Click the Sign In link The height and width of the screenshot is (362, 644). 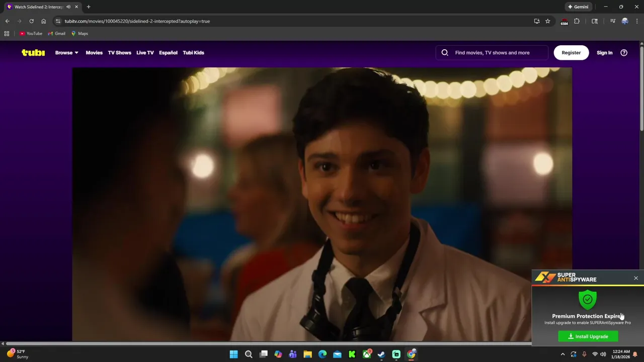pos(604,53)
